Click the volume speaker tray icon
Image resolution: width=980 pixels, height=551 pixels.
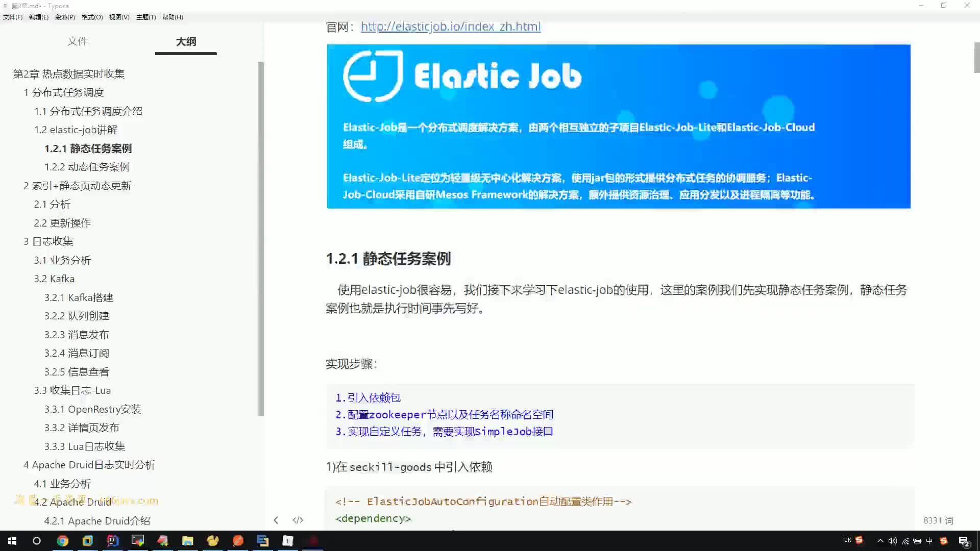892,541
